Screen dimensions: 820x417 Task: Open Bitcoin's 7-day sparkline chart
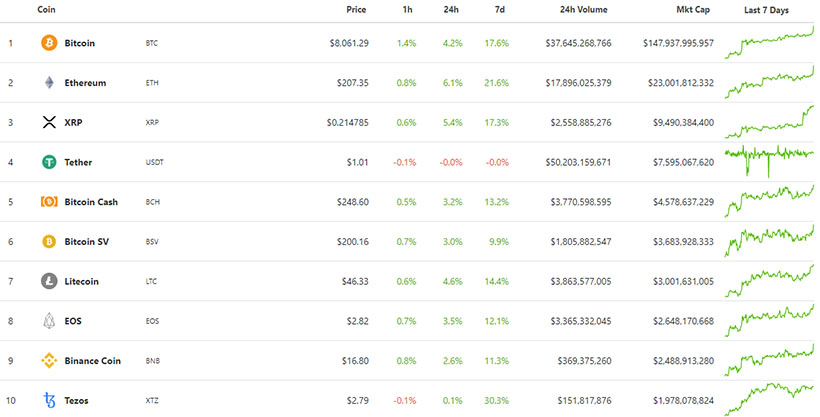point(769,43)
